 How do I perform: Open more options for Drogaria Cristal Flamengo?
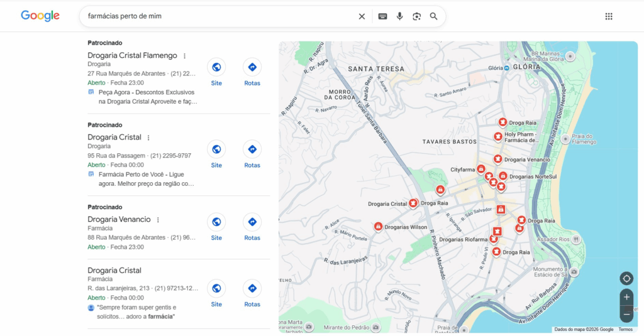[184, 56]
